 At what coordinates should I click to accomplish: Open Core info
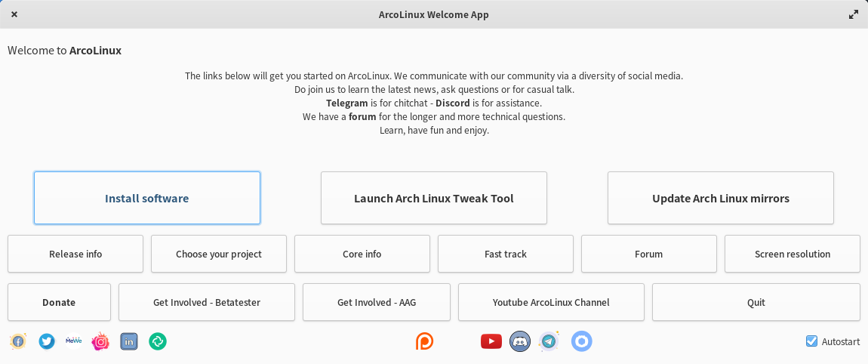point(362,254)
